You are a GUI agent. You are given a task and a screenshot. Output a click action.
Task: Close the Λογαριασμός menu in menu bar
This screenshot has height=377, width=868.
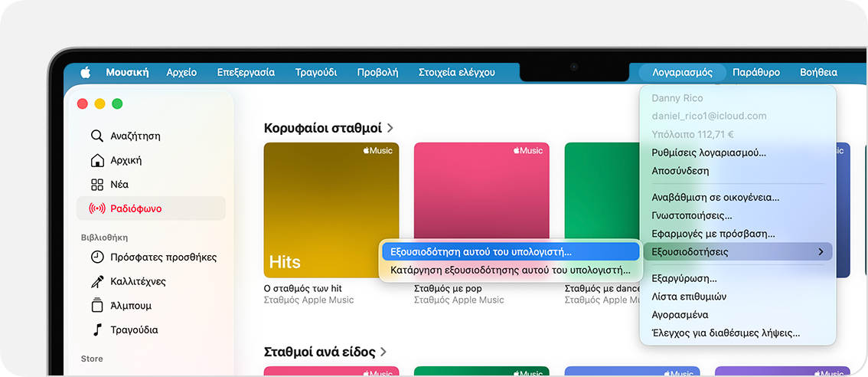click(683, 72)
